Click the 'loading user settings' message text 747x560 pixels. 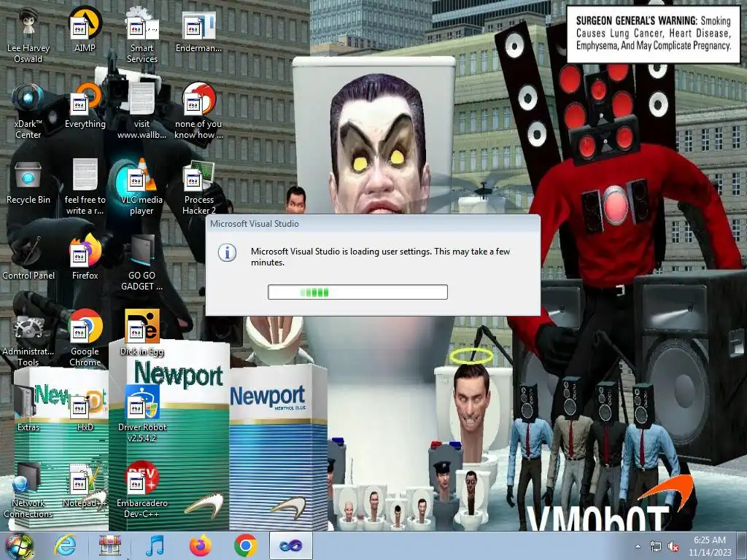381,257
